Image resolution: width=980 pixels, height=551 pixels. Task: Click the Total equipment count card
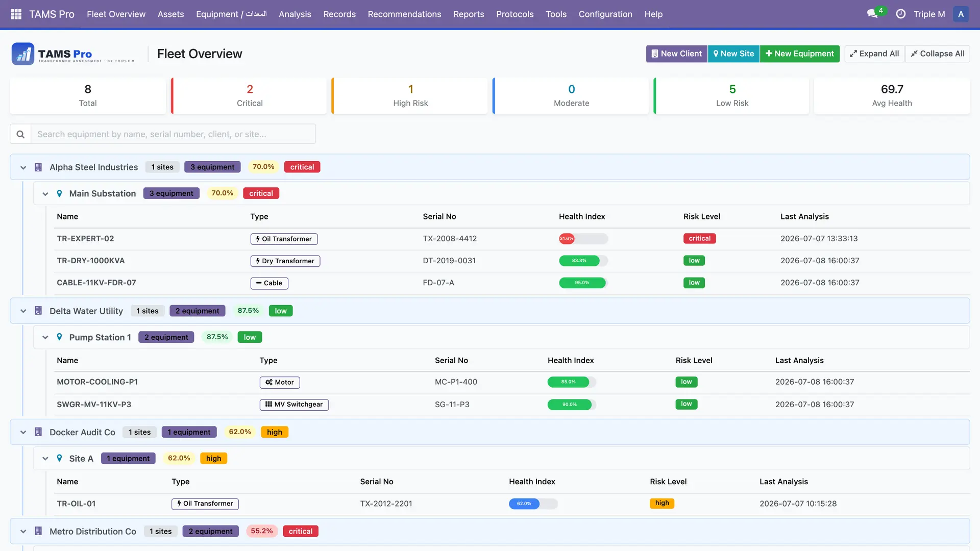[88, 96]
